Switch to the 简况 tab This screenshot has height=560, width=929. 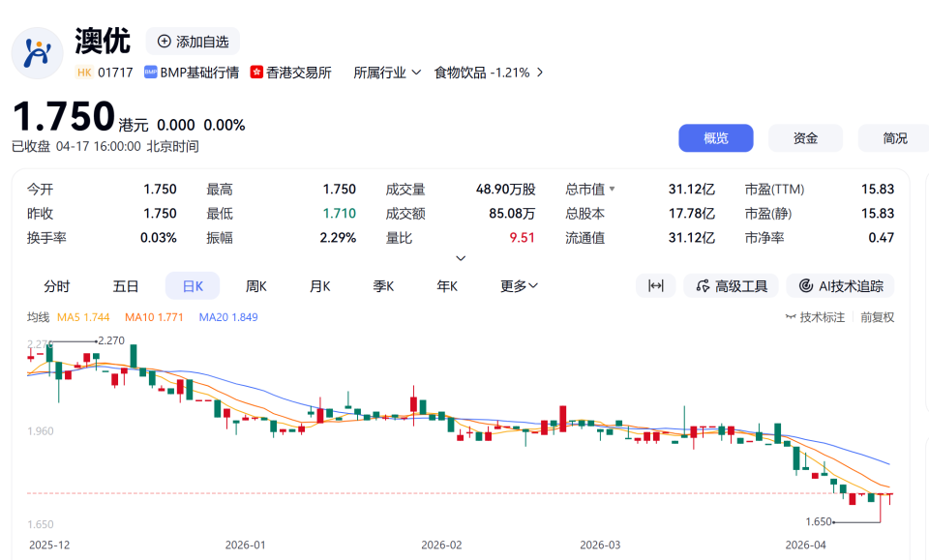[x=894, y=138]
